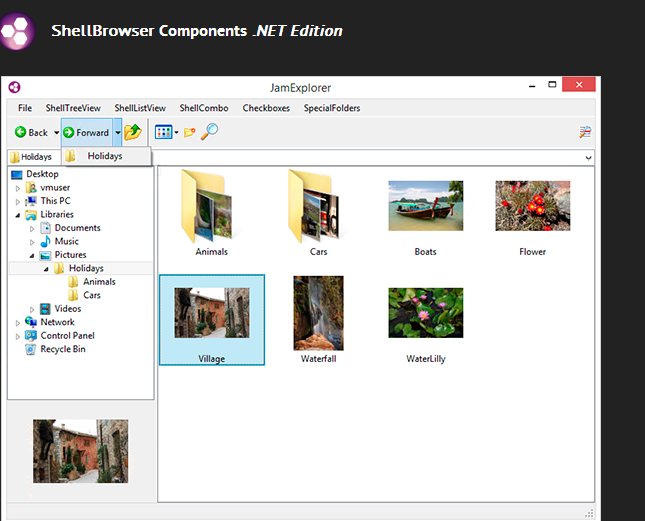Image resolution: width=645 pixels, height=521 pixels.
Task: Click the ShellBrowser hexagon logo
Action: pyautogui.click(x=16, y=31)
